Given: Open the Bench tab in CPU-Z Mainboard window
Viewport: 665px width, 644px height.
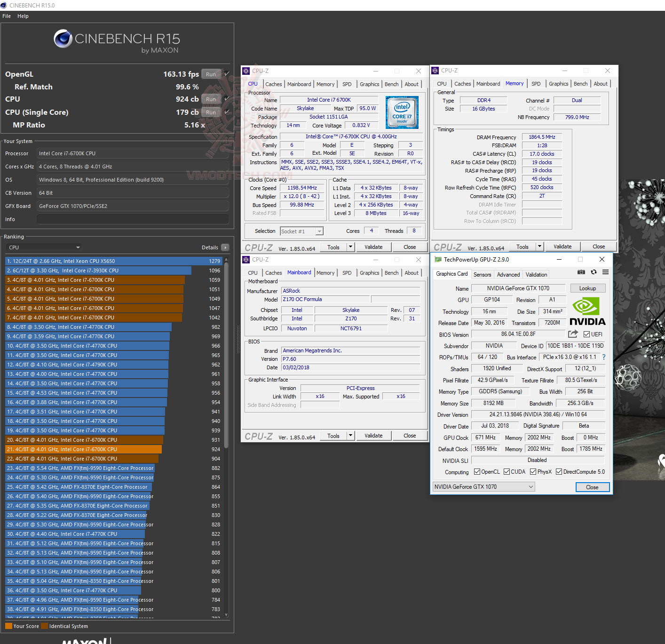Looking at the screenshot, I should [392, 273].
